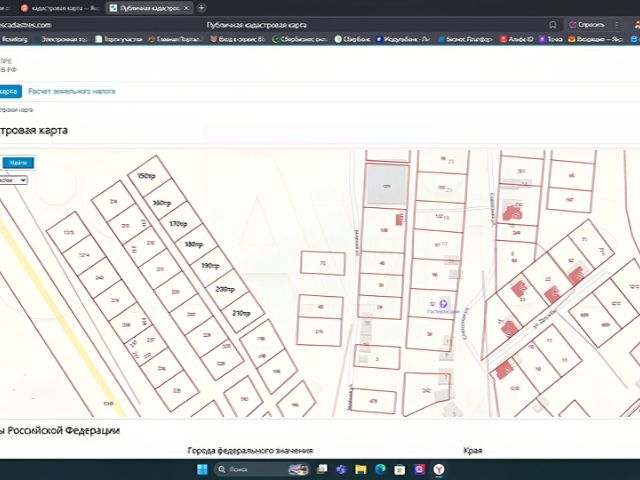Select the parcel labeled 200тр on map
640x480 pixels.
point(225,289)
